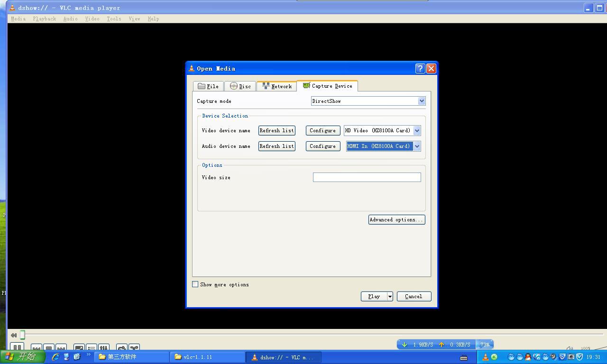This screenshot has width=607, height=364.
Task: Open the Capture mode DirectShow dropdown
Action: coord(368,101)
